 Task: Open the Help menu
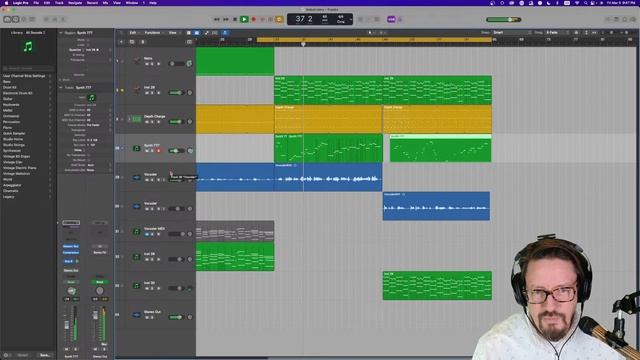coord(153,3)
